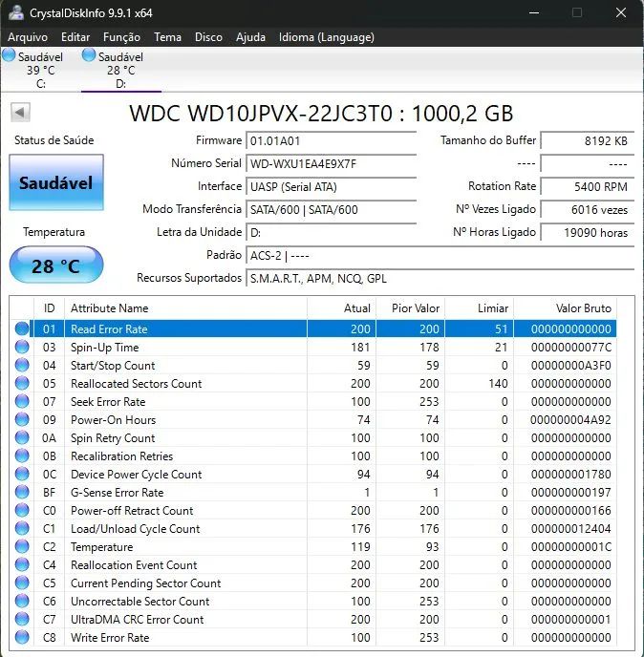Image resolution: width=644 pixels, height=657 pixels.
Task: Click the status orb for Reallocated Sectors Count
Action: (x=22, y=383)
